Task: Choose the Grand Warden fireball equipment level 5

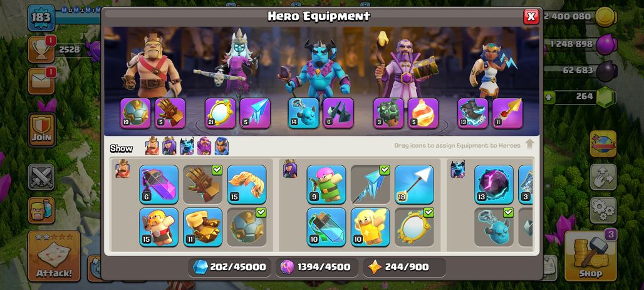Action: tap(423, 113)
